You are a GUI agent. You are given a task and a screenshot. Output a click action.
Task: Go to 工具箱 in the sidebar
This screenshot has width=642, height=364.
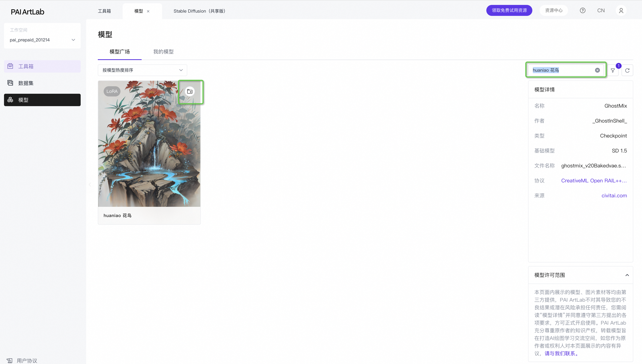pos(26,66)
